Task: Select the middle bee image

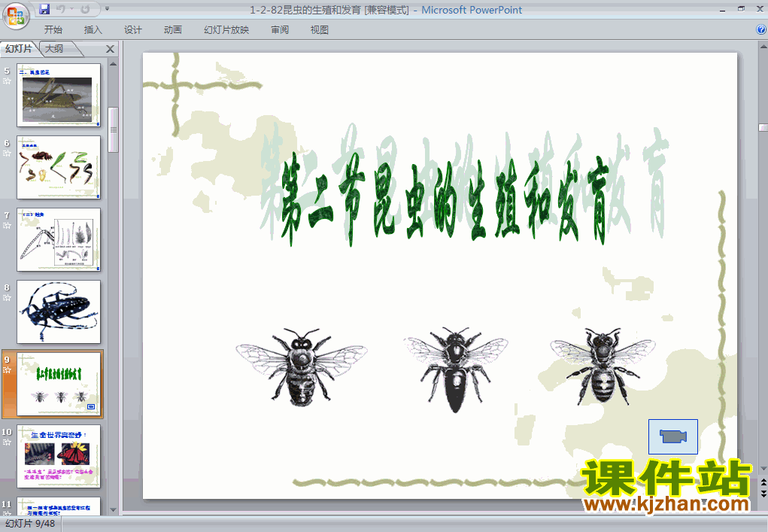Action: pyautogui.click(x=456, y=370)
